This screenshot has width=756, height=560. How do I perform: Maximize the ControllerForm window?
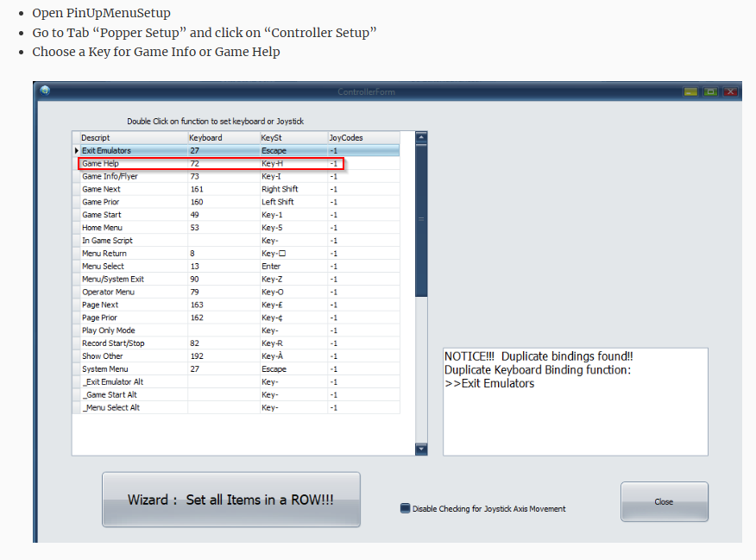pyautogui.click(x=710, y=91)
